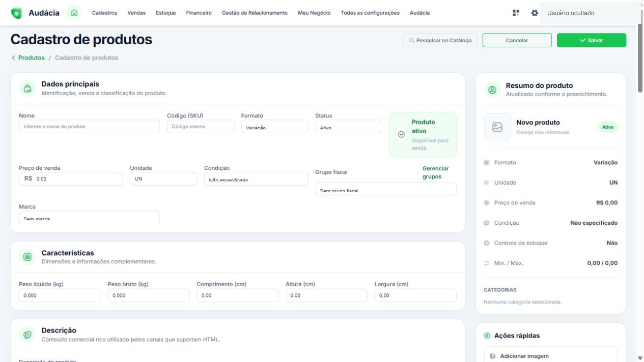Click the Formato row icon in summary
This screenshot has height=362, width=644.
click(487, 163)
